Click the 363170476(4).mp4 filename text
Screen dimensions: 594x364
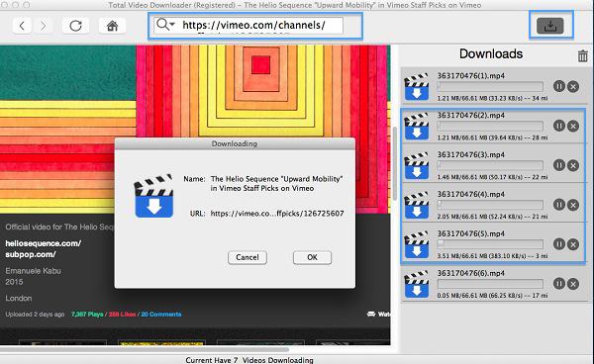coord(471,194)
